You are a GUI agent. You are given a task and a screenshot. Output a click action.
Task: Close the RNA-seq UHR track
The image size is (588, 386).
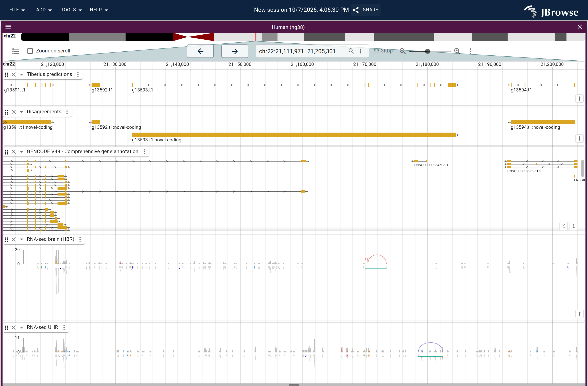pos(14,327)
